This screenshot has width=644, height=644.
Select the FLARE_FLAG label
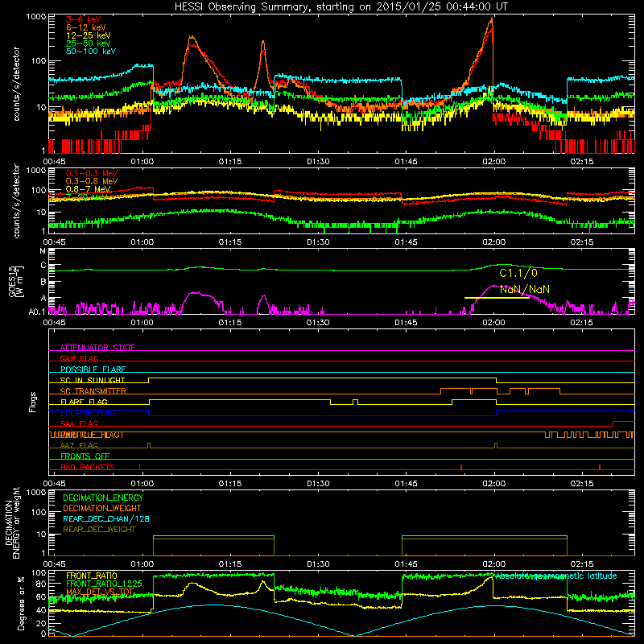tap(84, 402)
